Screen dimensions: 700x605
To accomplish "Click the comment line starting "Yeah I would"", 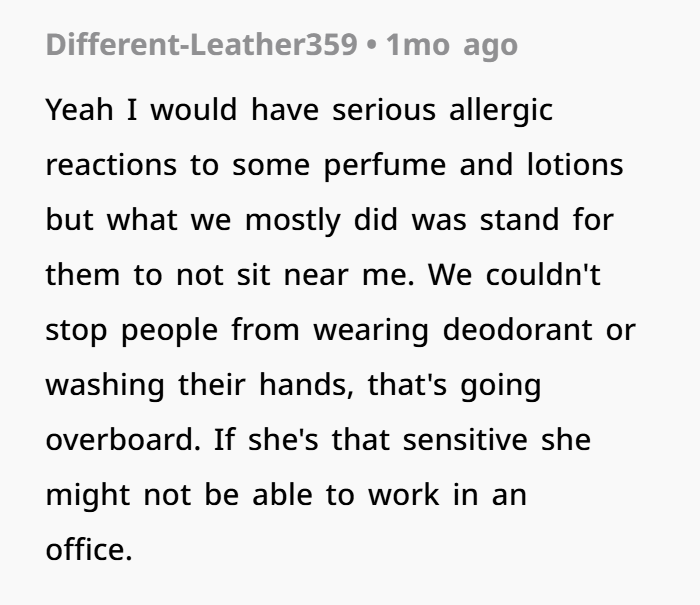I will 298,109.
